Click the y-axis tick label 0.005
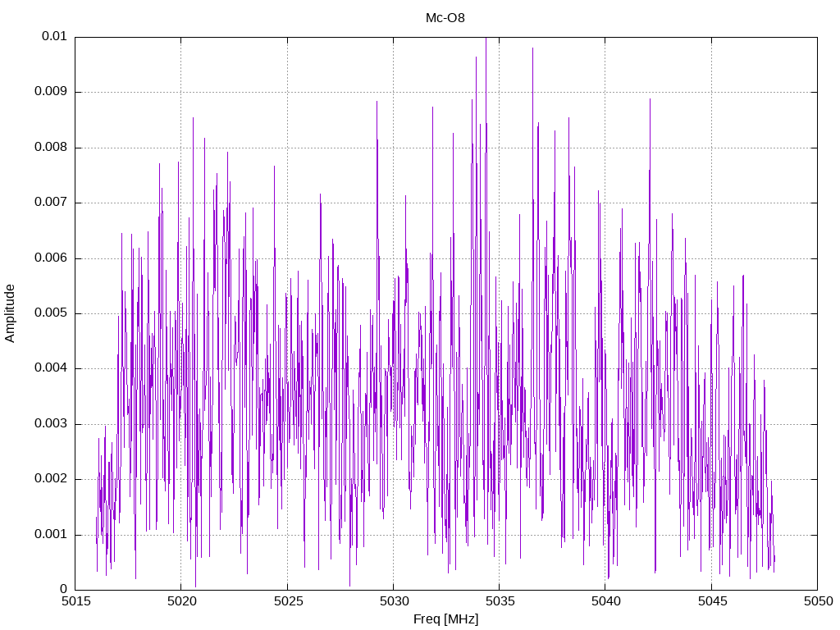 click(51, 313)
